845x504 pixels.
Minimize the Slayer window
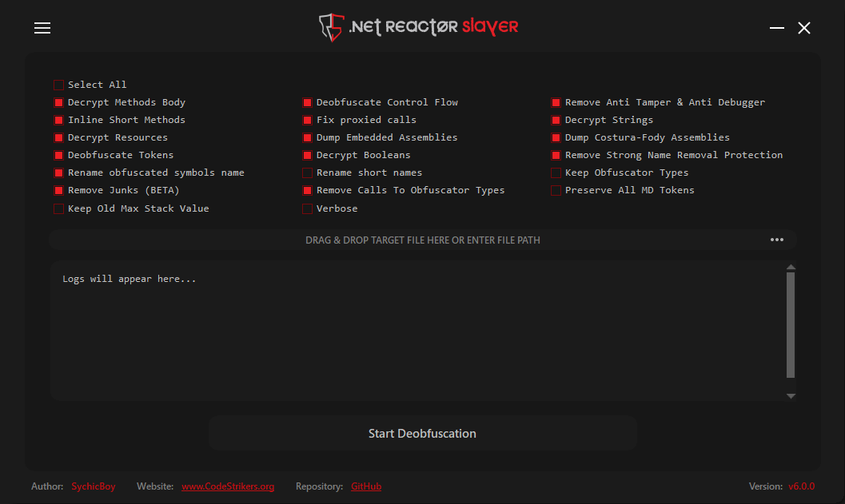pos(777,28)
